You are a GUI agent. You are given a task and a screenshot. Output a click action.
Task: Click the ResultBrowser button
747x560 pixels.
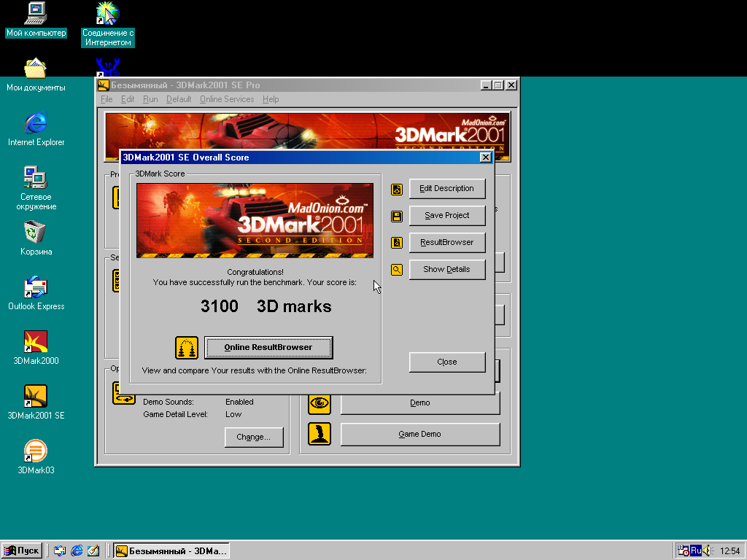447,242
